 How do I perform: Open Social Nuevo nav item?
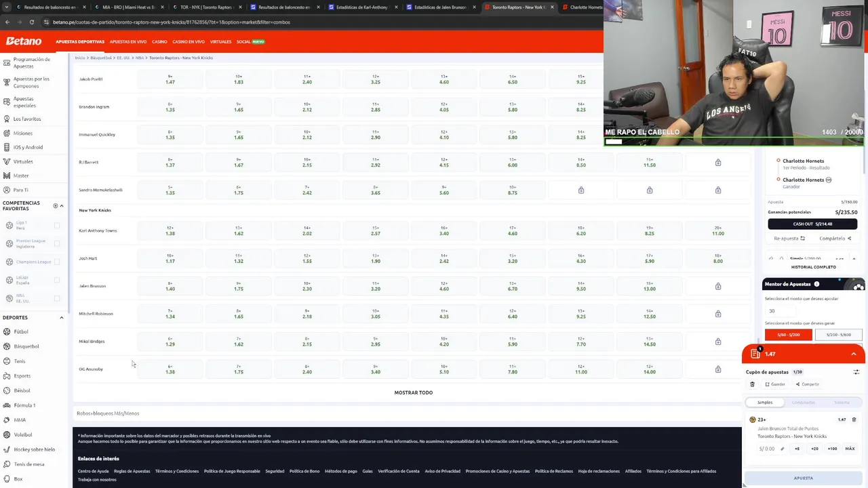(x=250, y=41)
